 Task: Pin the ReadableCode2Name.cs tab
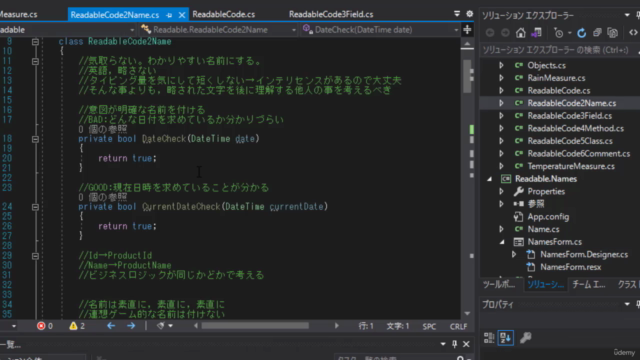[x=169, y=15]
